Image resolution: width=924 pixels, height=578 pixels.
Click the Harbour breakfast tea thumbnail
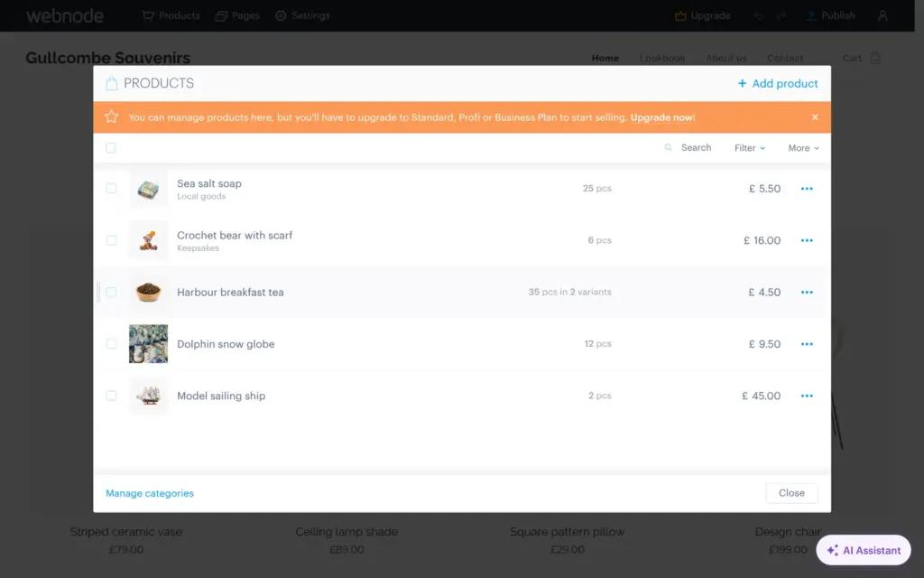(x=149, y=292)
